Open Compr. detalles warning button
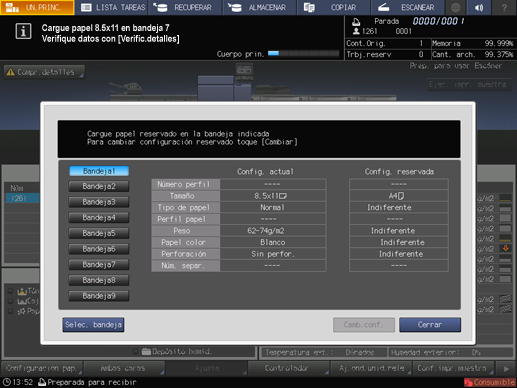517x388 pixels. click(x=44, y=72)
